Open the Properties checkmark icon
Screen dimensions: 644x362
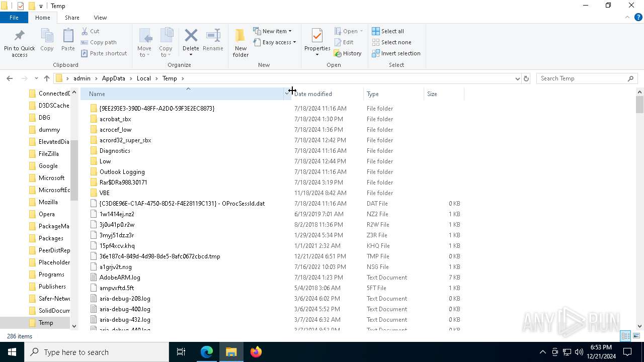point(317,36)
